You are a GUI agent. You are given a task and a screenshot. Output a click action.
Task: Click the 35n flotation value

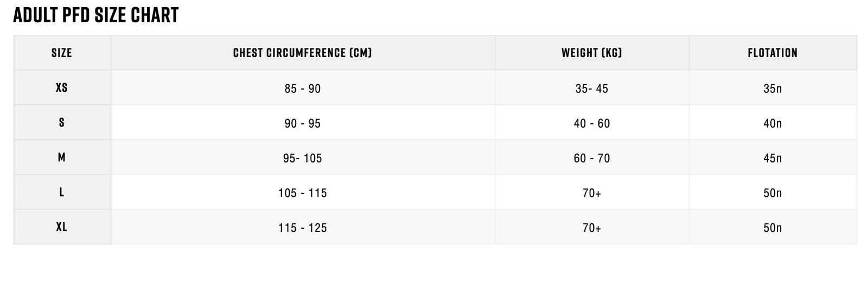(x=773, y=89)
